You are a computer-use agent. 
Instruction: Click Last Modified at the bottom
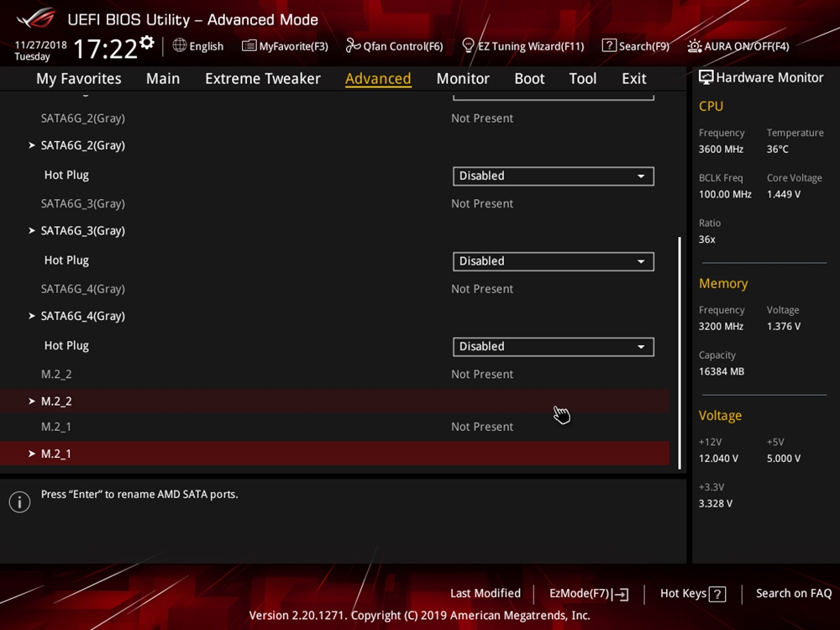coord(485,593)
